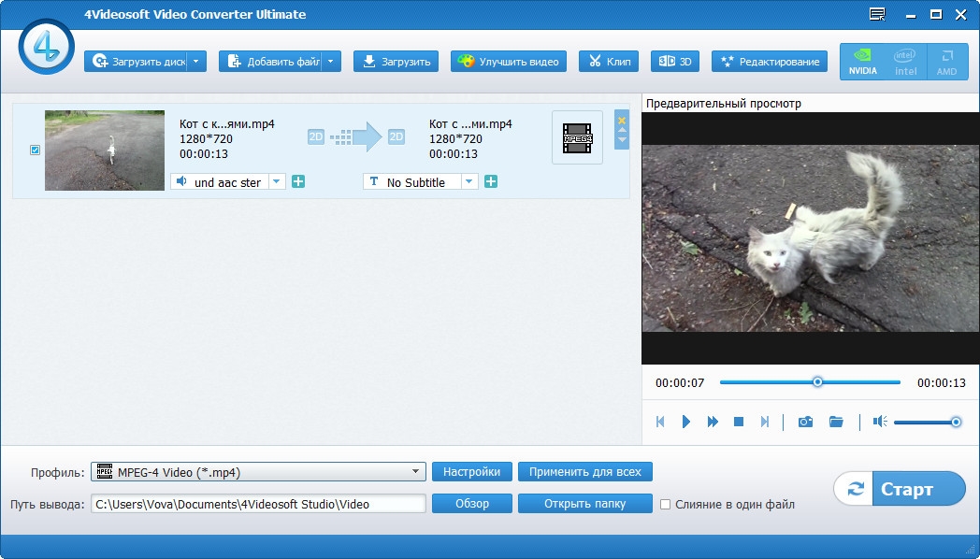
Task: Click fast forward in preview controls
Action: (713, 422)
